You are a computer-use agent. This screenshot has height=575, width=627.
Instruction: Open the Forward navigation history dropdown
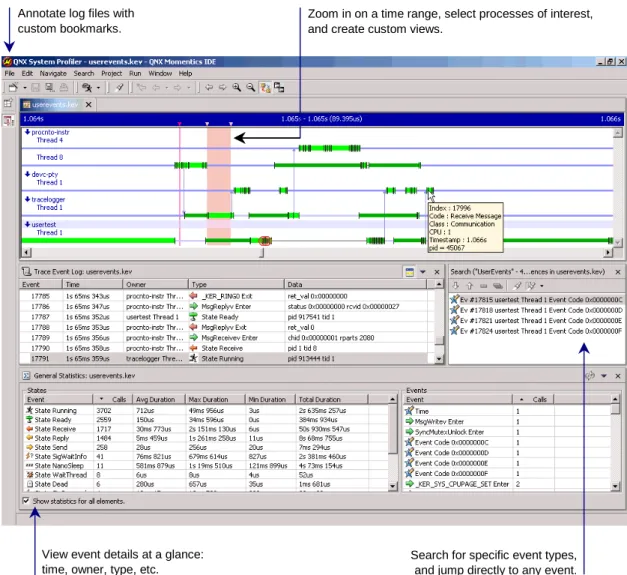(x=188, y=88)
